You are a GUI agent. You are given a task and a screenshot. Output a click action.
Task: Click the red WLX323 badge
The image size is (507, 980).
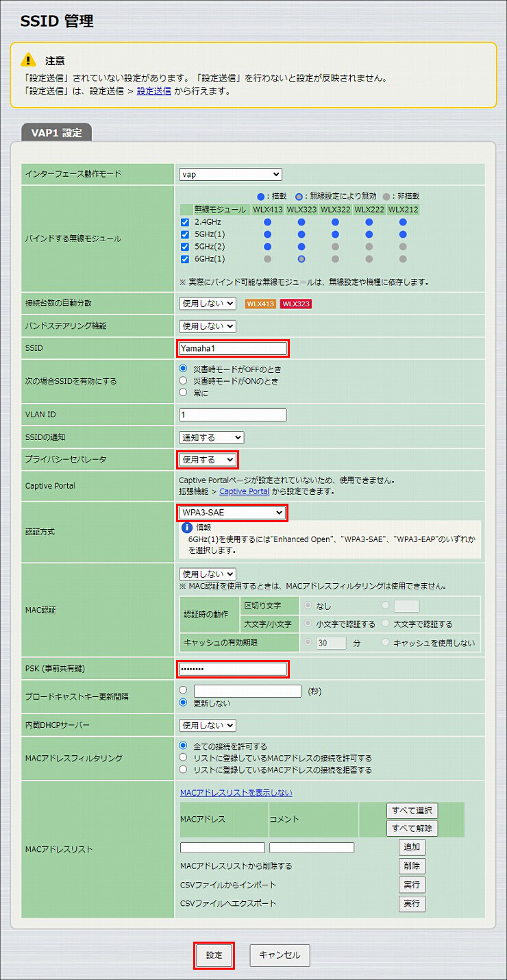(296, 304)
